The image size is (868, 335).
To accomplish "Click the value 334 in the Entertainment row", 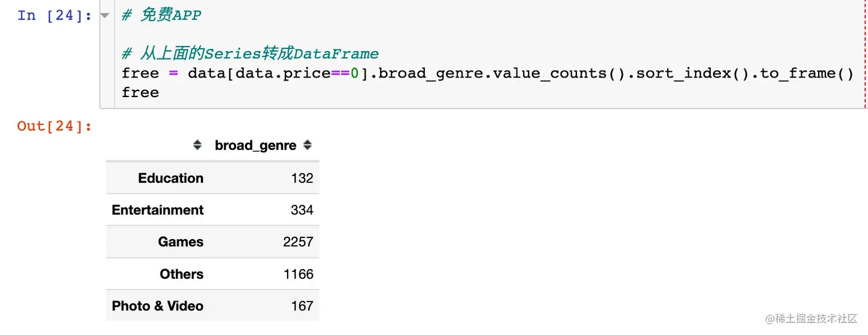I will (x=302, y=210).
